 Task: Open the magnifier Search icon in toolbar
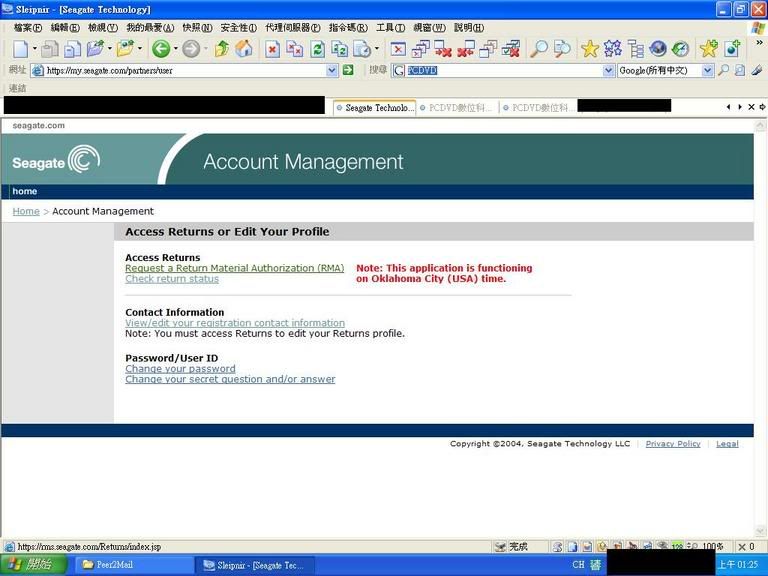click(539, 49)
